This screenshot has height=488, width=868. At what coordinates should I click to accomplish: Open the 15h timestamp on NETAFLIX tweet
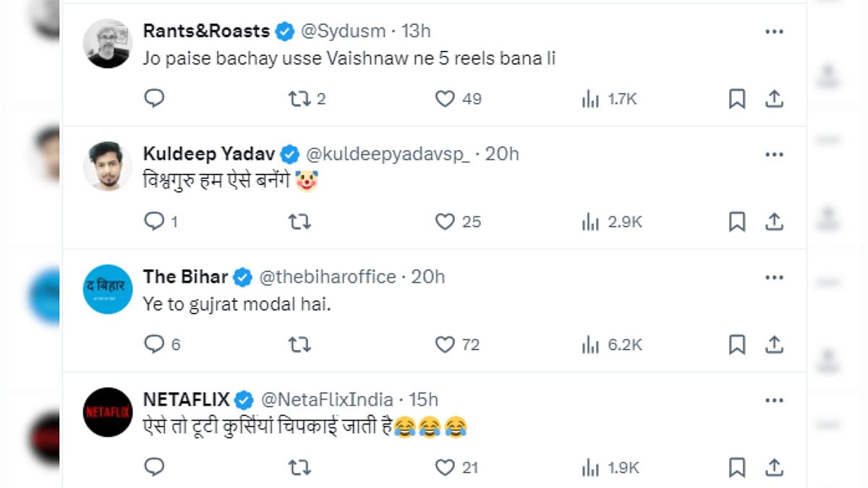point(423,400)
